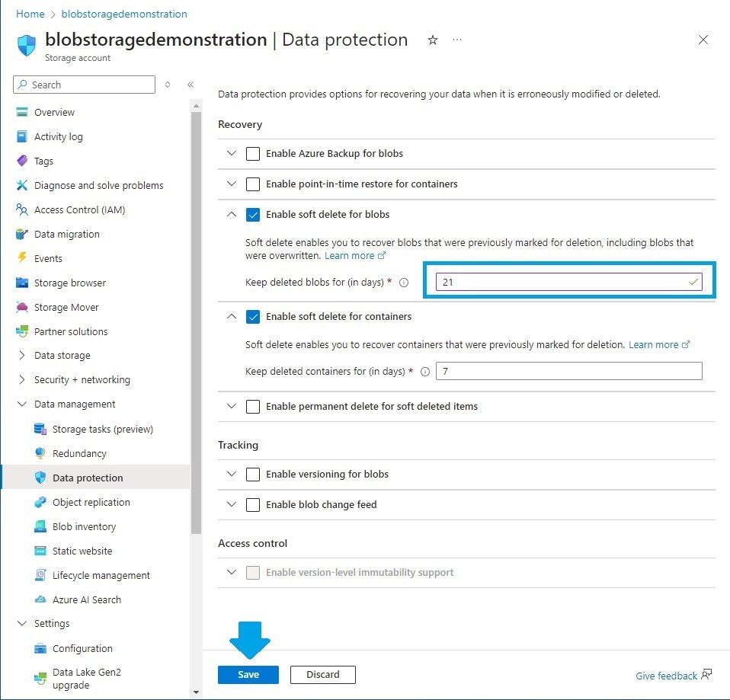
Task: Click the Storage tasks (preview) icon
Action: [x=40, y=429]
